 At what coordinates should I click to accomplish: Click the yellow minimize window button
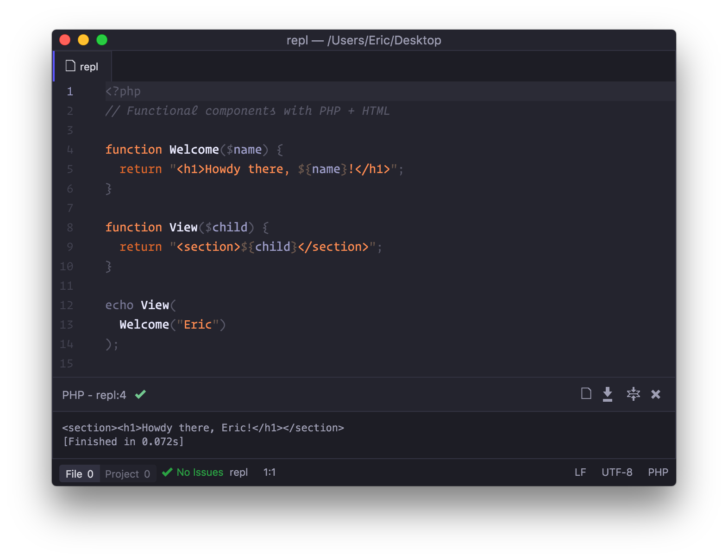point(83,40)
